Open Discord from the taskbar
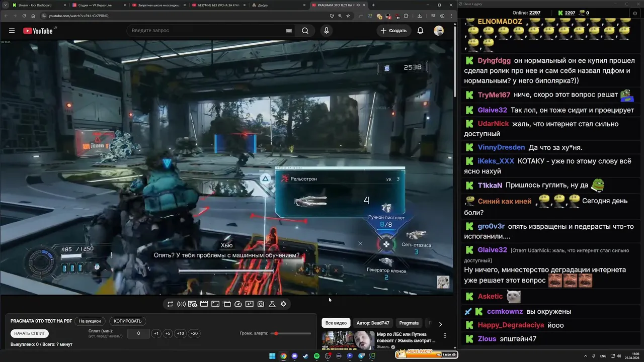The height and width of the screenshot is (362, 644). coord(294,356)
